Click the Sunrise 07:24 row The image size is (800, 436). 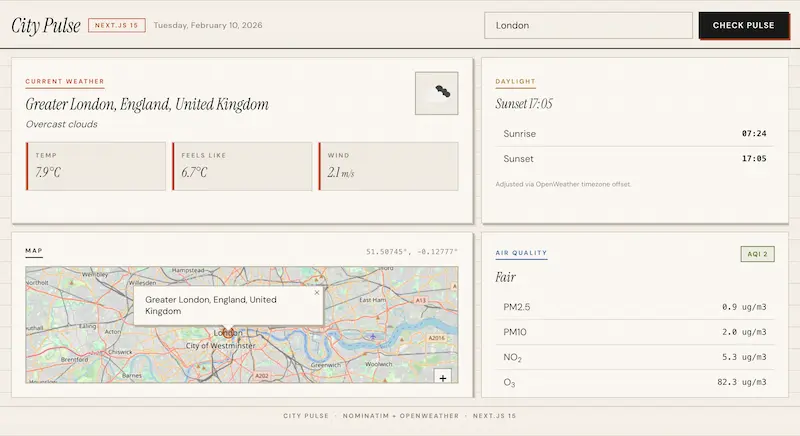(635, 133)
